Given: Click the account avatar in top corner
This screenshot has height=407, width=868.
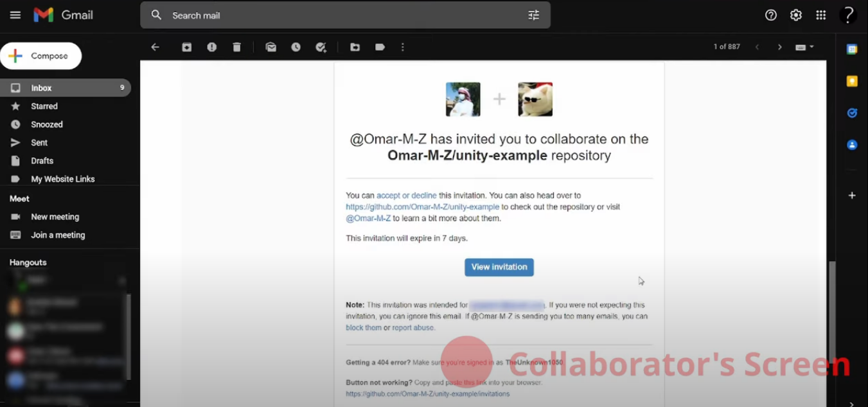Looking at the screenshot, I should pyautogui.click(x=848, y=15).
